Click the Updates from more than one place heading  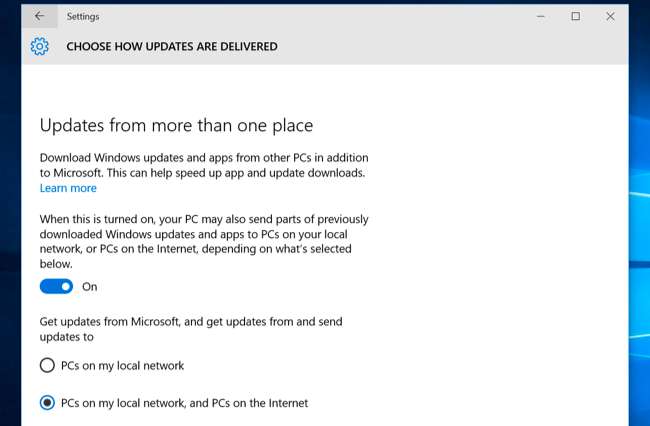(x=176, y=125)
